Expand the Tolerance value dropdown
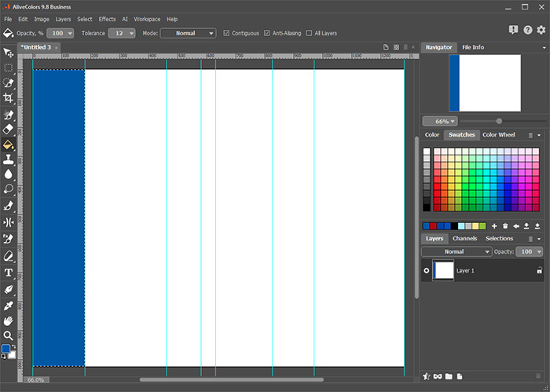This screenshot has width=550, height=392. (x=131, y=33)
